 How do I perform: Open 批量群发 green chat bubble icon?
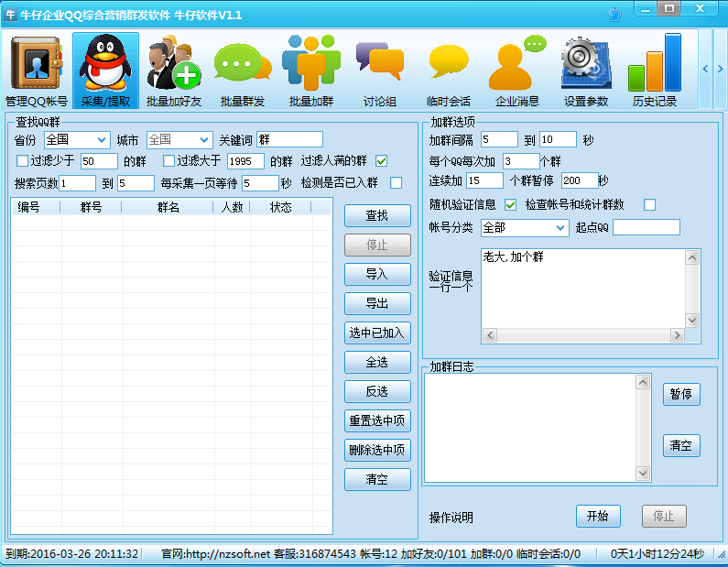tap(243, 71)
